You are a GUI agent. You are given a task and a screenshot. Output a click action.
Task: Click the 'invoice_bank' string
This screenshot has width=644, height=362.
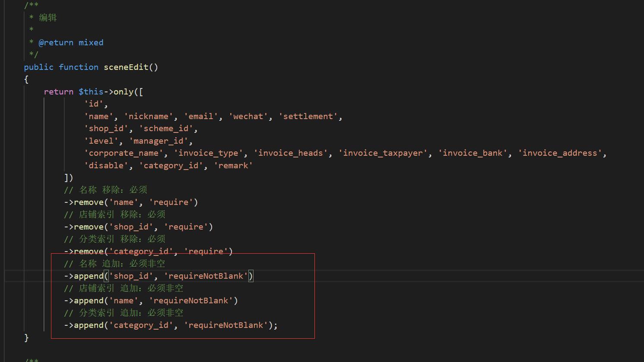click(x=473, y=153)
